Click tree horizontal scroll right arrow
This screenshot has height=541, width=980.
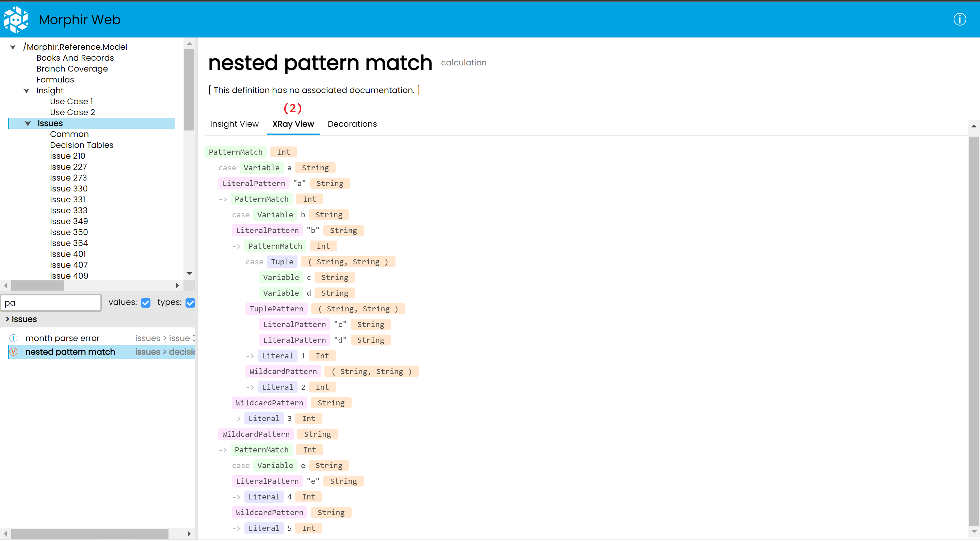click(177, 285)
